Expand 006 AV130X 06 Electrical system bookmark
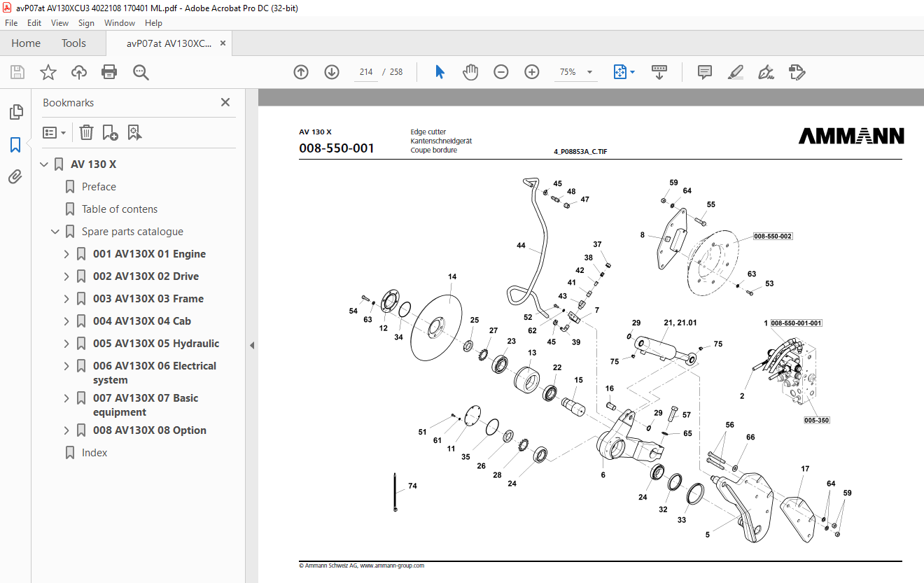The height and width of the screenshot is (583, 924). (x=66, y=366)
